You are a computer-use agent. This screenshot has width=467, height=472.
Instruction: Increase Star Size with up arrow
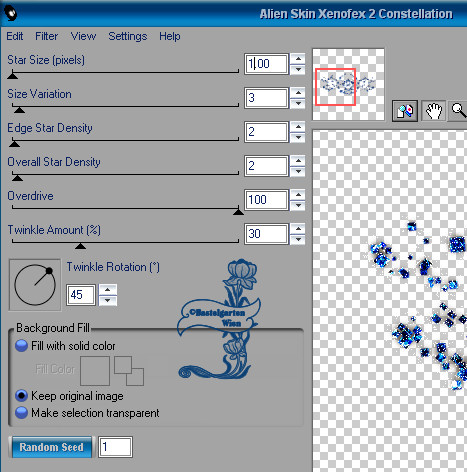(x=298, y=59)
